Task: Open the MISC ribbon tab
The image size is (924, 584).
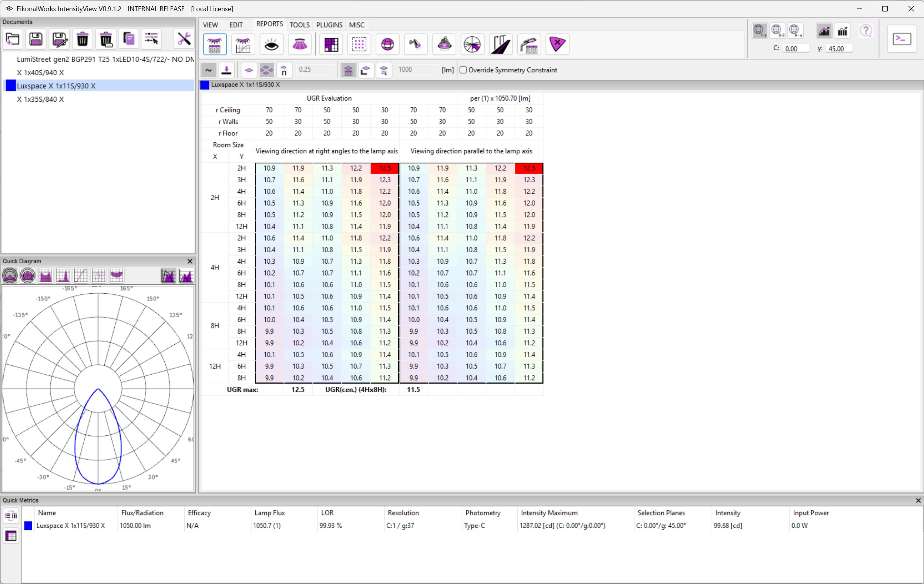Action: tap(356, 25)
